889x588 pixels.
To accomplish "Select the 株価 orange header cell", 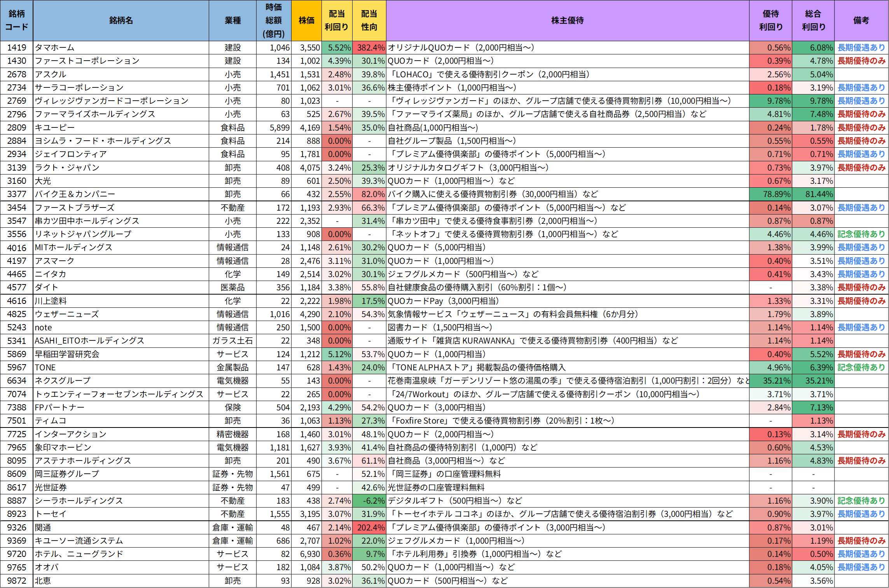I will [x=306, y=20].
